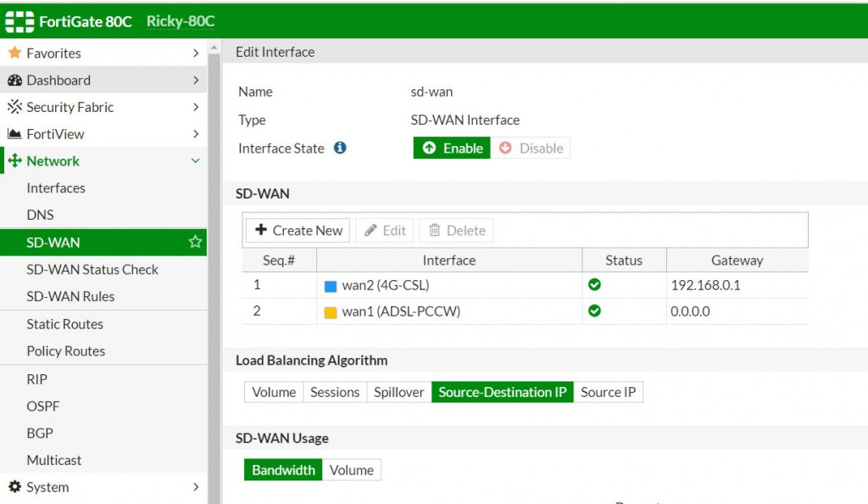This screenshot has width=868, height=504.
Task: Collapse the Network menu chevron
Action: coord(196,160)
